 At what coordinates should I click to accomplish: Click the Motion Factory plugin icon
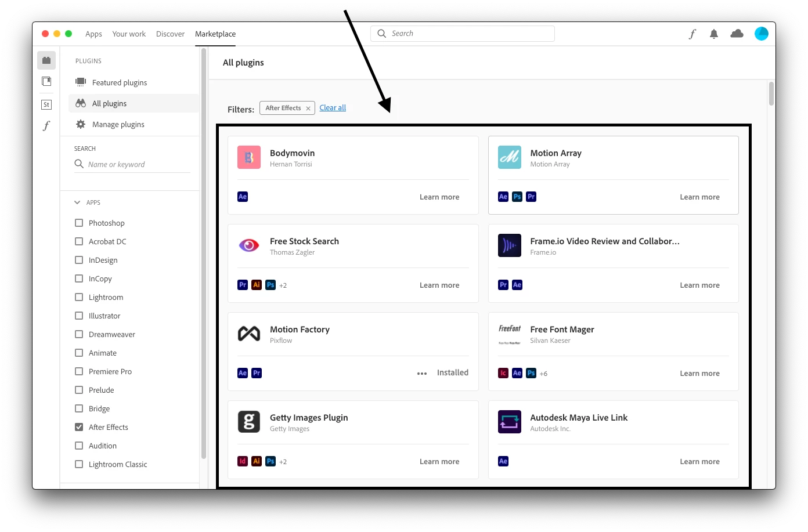[x=249, y=334]
